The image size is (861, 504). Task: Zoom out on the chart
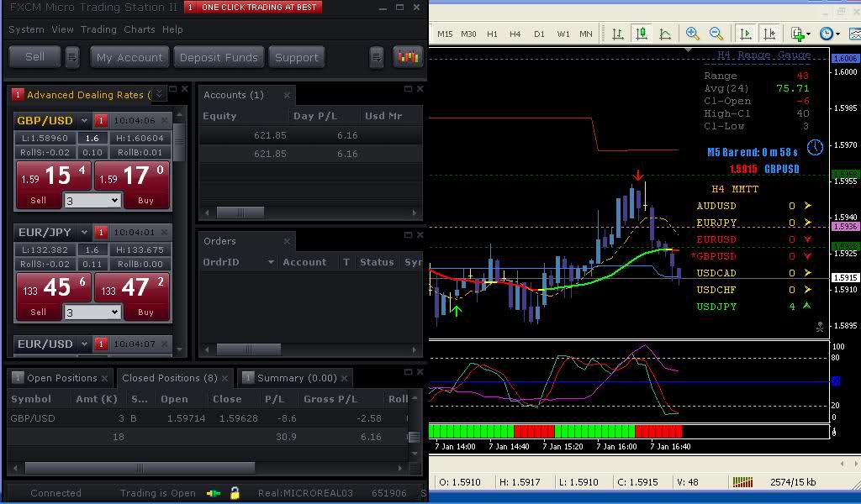(716, 34)
